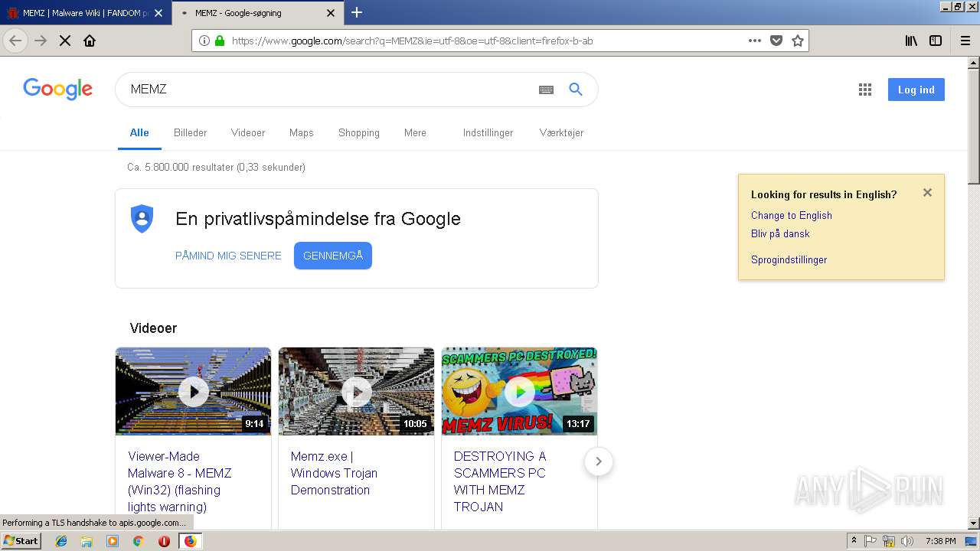Open a new browser tab
The height and width of the screenshot is (551, 980).
[357, 12]
